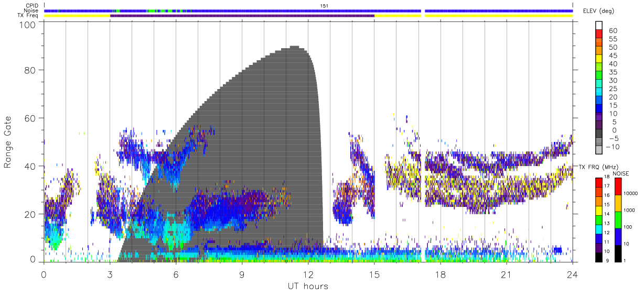Click the 80 label on Range Gate axis

point(30,70)
